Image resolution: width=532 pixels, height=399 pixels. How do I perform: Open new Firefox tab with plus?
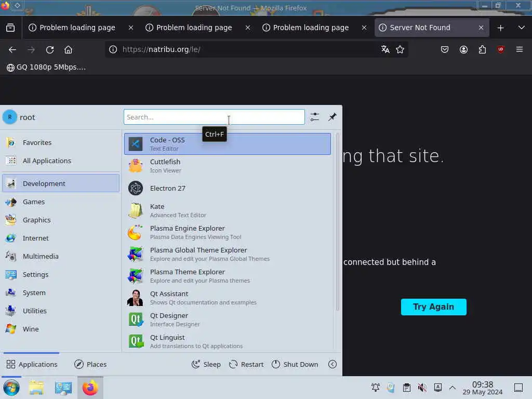click(500, 28)
